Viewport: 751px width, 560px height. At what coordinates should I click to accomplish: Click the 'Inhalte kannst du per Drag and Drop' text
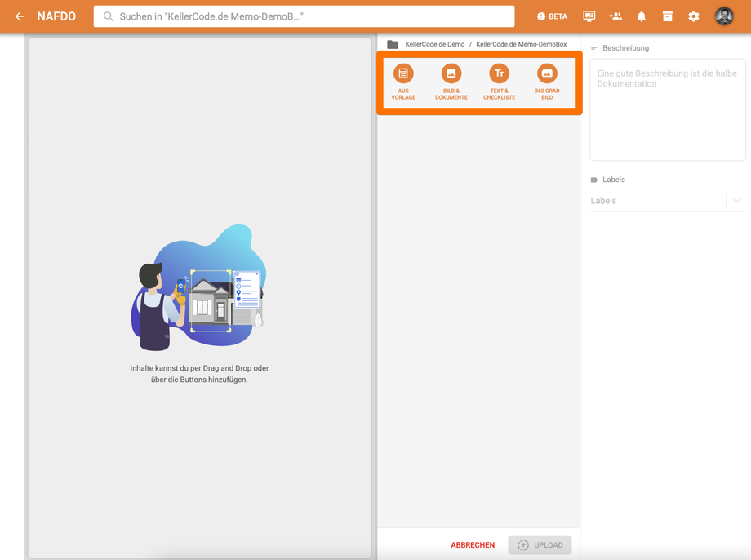pyautogui.click(x=199, y=374)
